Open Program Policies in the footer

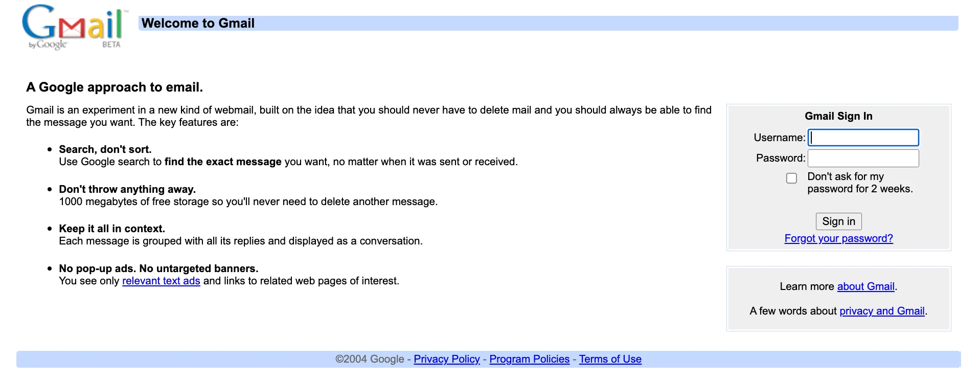[529, 359]
